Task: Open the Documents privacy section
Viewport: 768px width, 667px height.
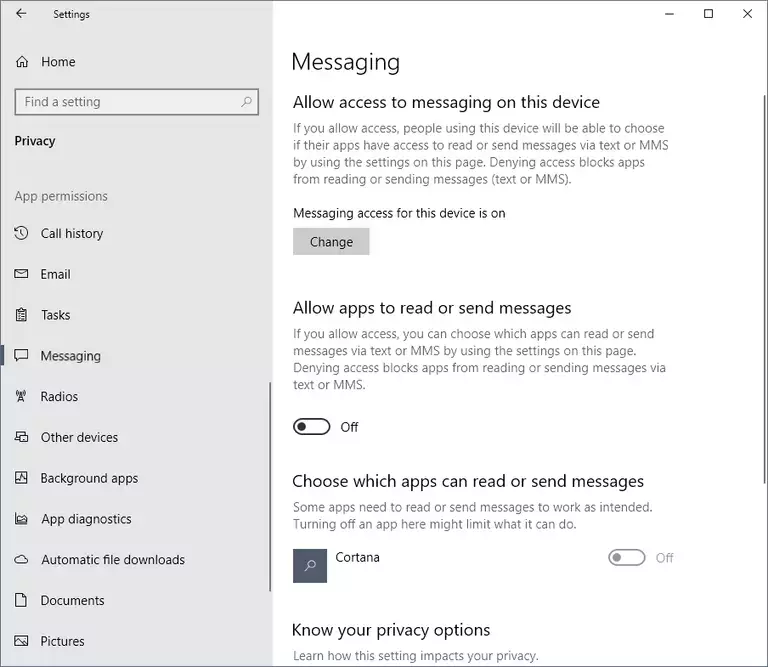Action: (72, 601)
